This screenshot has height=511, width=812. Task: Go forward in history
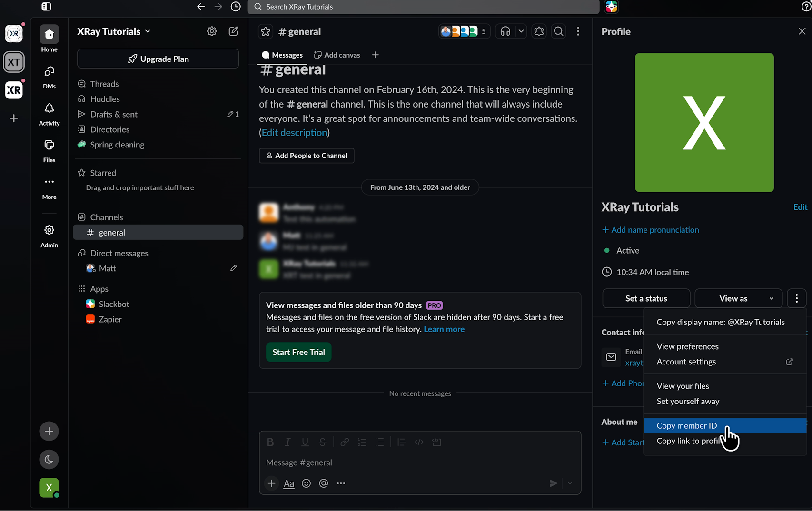[218, 7]
